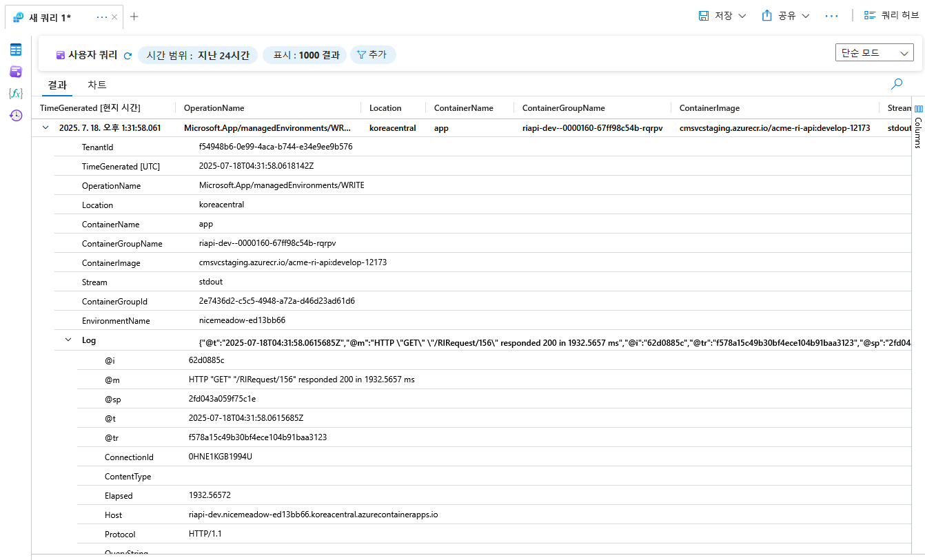Click the ContainerGroupName column header
This screenshot has width=925, height=560.
tap(563, 108)
